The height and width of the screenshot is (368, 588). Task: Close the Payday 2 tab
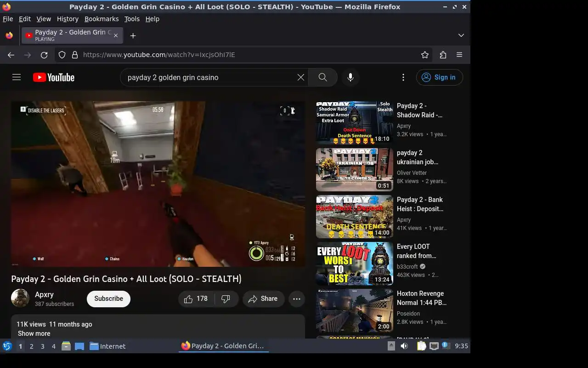(x=116, y=35)
